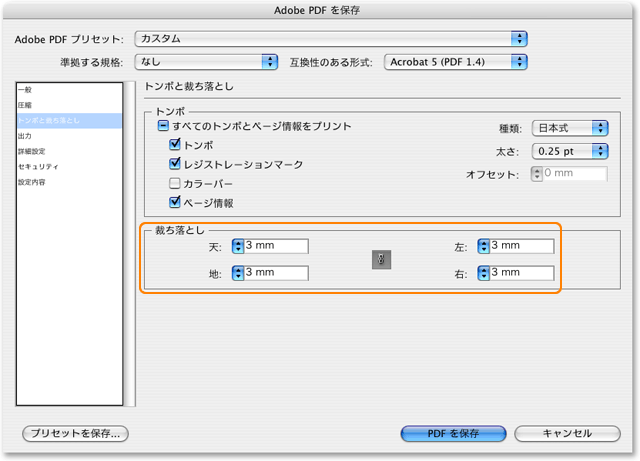Click the 天 (top) bleed stepper arrows
Screen dimensions: 640x461
(237, 246)
